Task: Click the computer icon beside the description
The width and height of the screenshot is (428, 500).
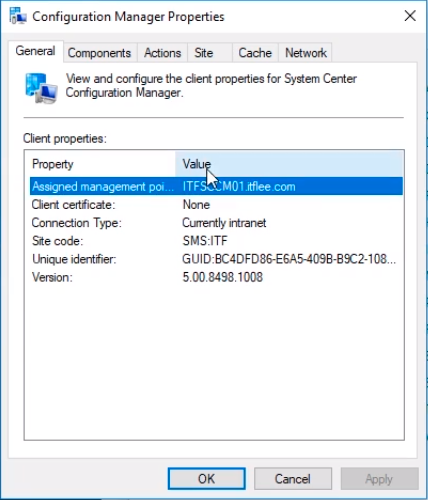Action: click(41, 88)
